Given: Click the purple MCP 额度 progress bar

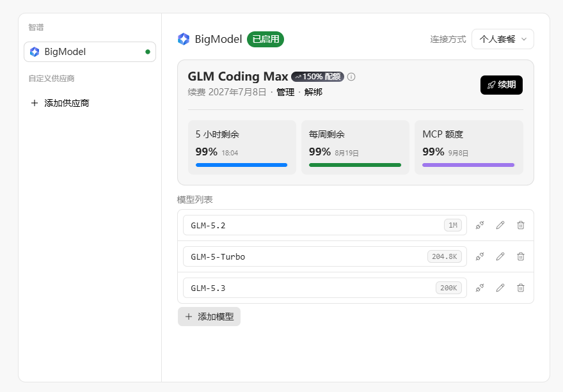Looking at the screenshot, I should coord(468,165).
